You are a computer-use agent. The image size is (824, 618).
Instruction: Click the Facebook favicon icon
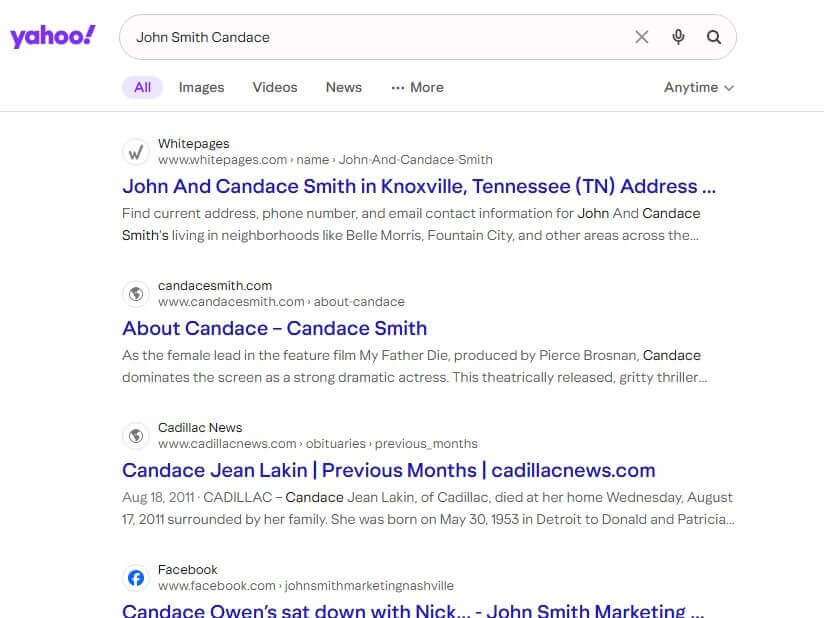point(135,578)
